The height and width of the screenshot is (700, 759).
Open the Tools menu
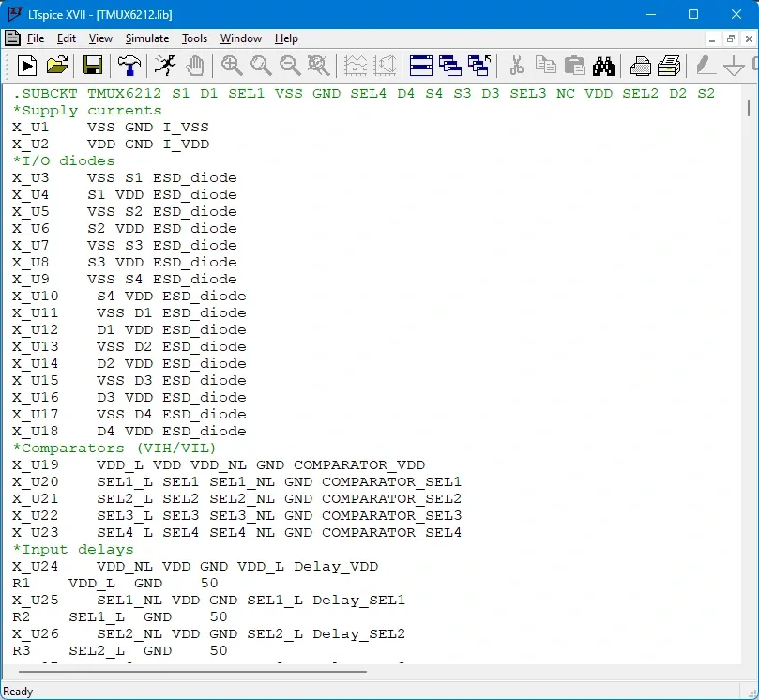[194, 38]
